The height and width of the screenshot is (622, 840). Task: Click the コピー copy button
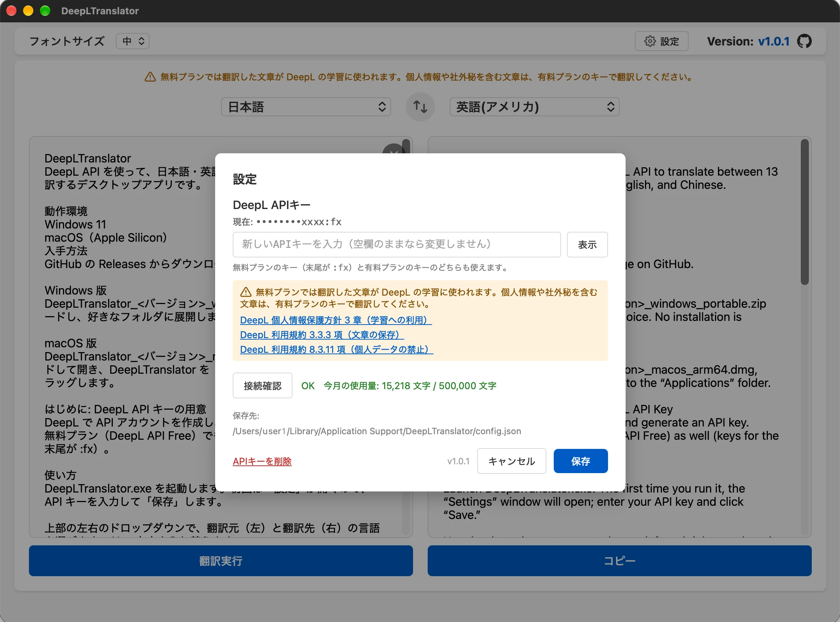pos(619,561)
